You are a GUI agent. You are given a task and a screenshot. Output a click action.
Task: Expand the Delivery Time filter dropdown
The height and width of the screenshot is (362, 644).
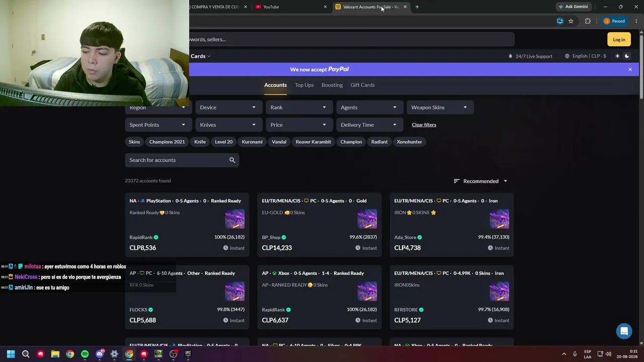coord(369,125)
